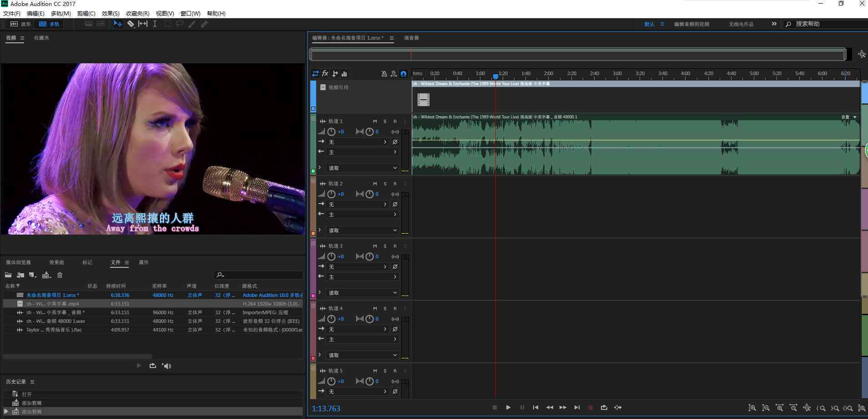Screen dimensions: 868x419
Task: Open 轨道 1 output dropdown 主
Action: [363, 152]
